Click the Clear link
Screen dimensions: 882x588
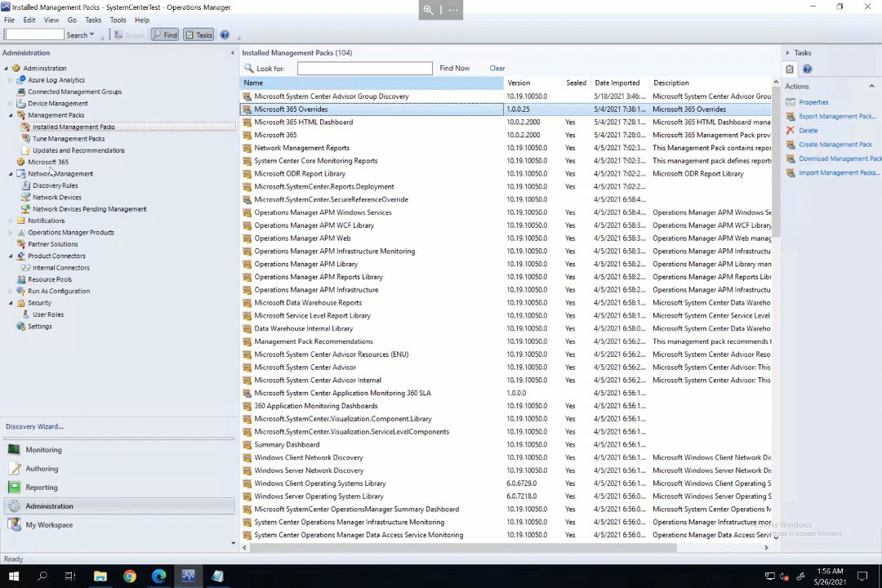(x=497, y=68)
